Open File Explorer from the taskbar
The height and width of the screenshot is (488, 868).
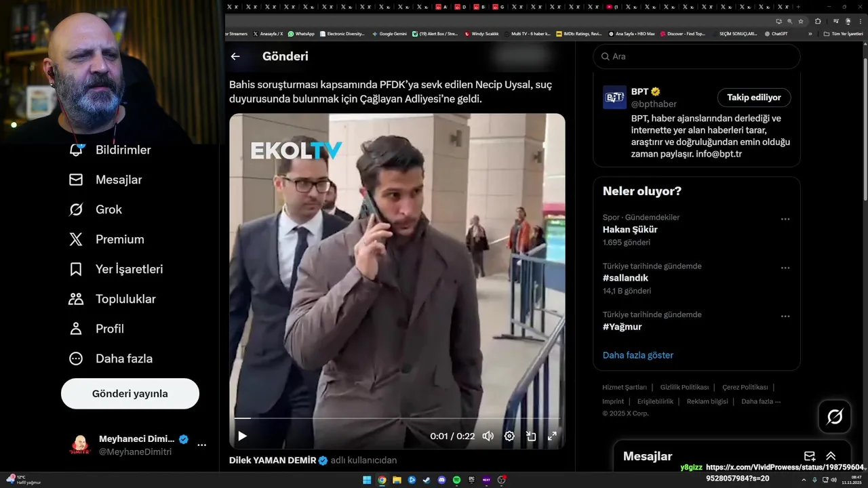(x=397, y=480)
